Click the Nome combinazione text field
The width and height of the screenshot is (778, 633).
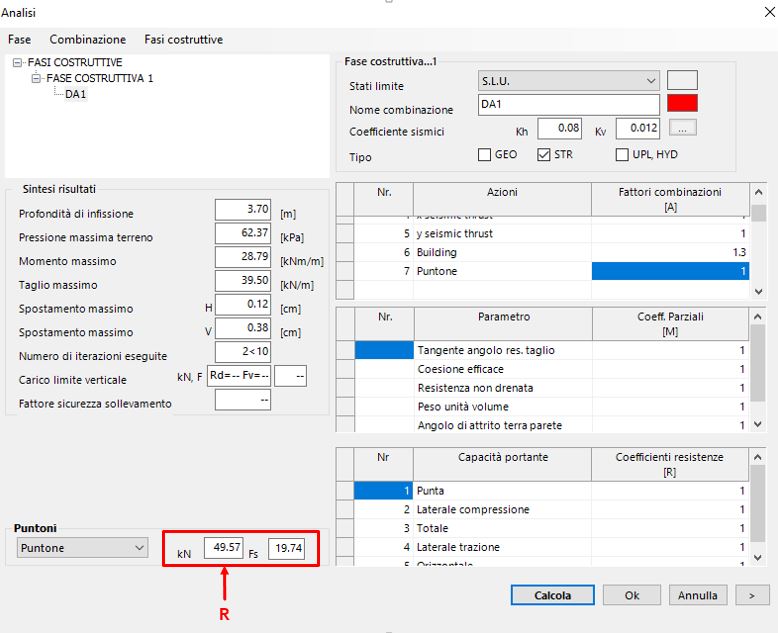[567, 105]
